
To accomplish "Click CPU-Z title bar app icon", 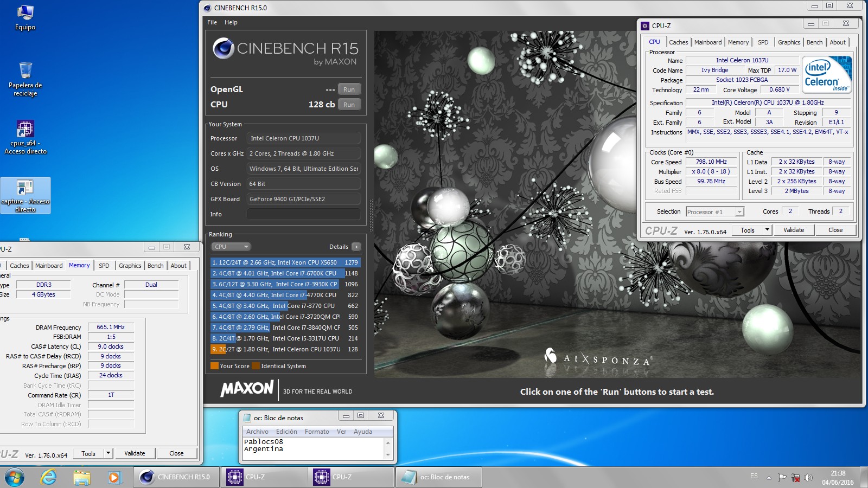I will 645,25.
